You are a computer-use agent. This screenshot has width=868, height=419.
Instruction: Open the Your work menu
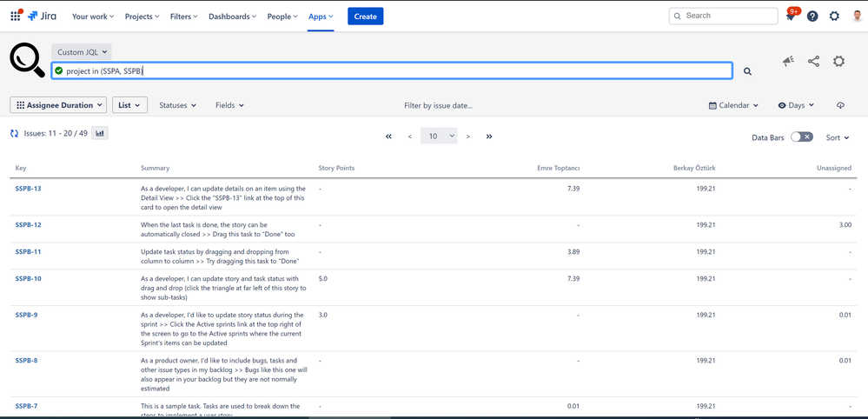(93, 17)
